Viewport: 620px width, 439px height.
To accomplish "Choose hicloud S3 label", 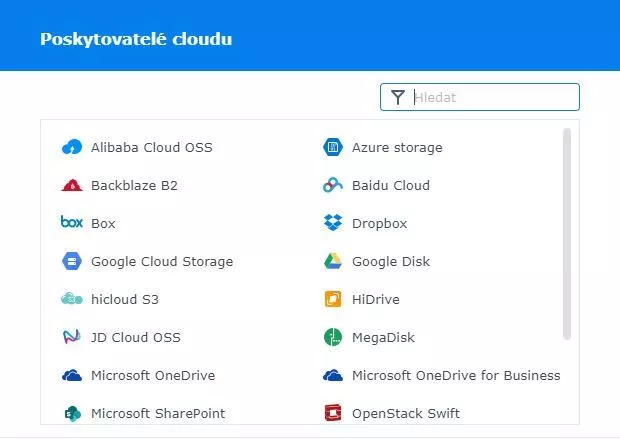I will [125, 299].
